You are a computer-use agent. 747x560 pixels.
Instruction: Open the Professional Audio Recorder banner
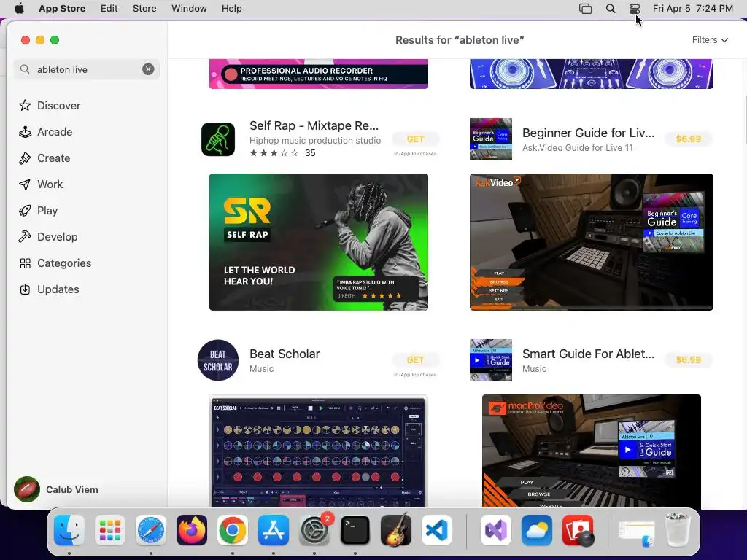coord(319,74)
